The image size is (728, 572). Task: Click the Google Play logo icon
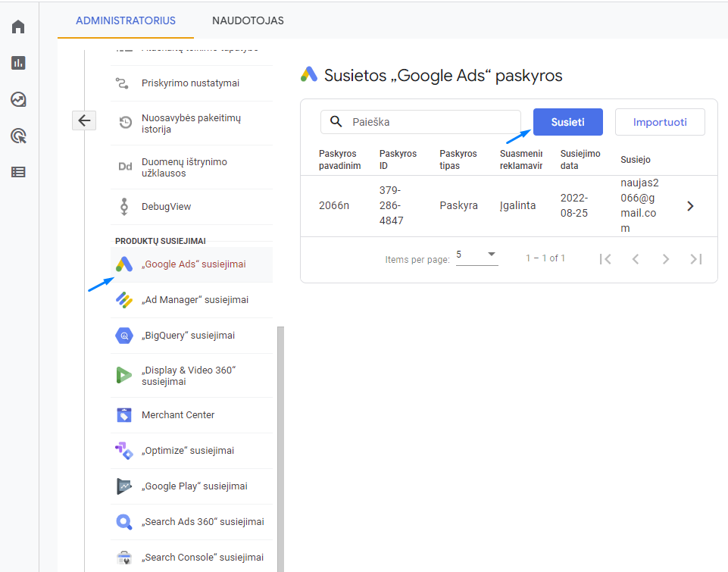[124, 486]
